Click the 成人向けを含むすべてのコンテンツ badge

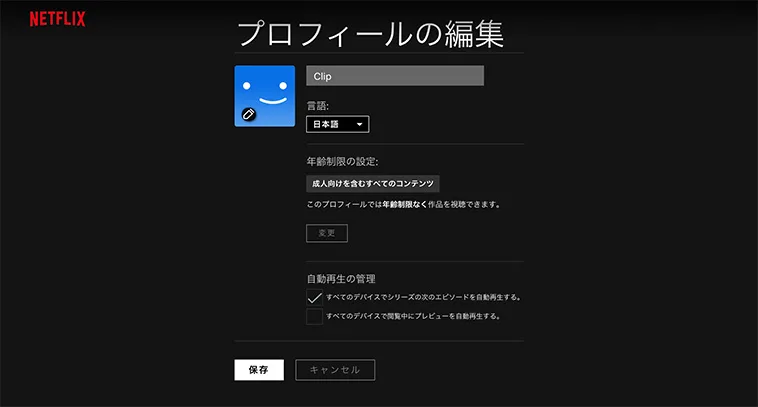pos(373,184)
